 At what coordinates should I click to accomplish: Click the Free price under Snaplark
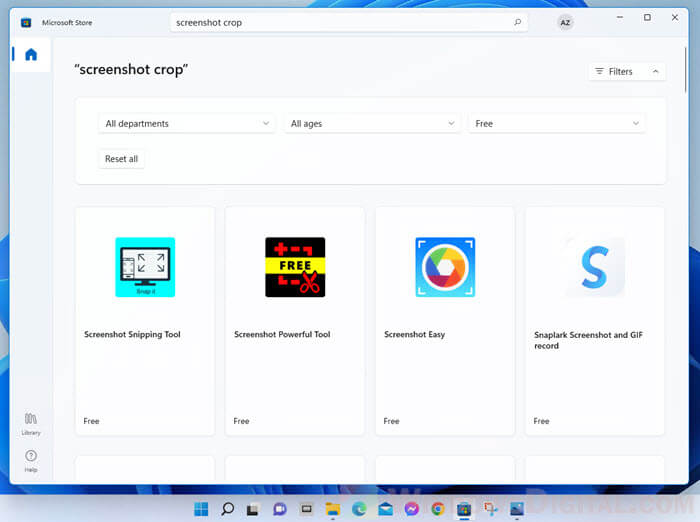(x=541, y=421)
